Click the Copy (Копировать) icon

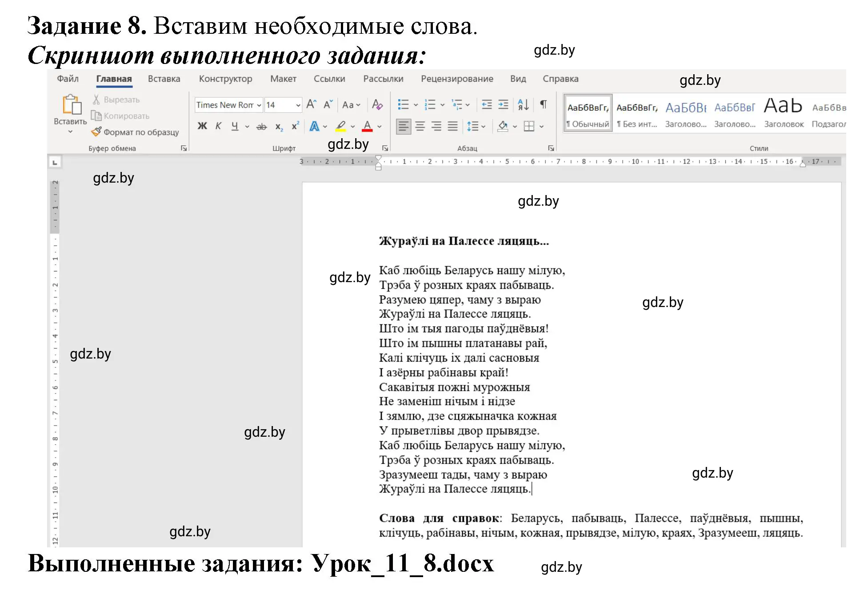[x=96, y=116]
